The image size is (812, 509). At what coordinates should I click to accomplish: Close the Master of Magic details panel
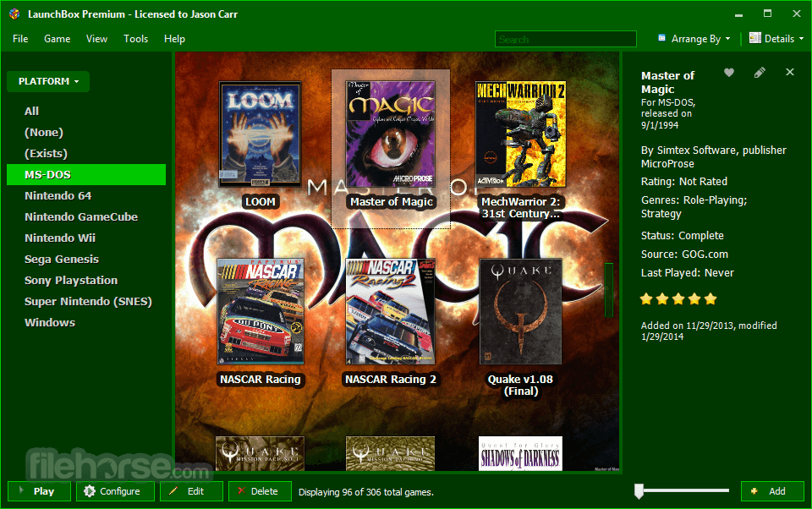click(790, 73)
